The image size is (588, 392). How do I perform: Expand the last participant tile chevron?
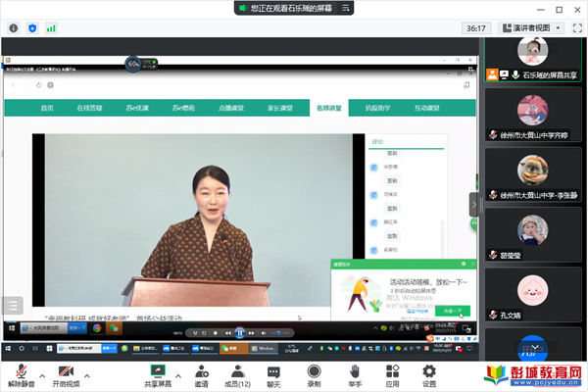coord(535,347)
